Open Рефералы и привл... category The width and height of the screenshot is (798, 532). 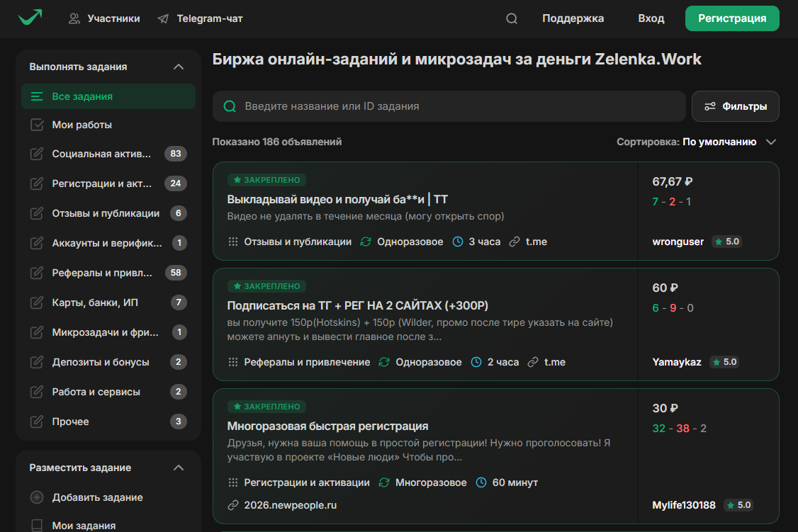point(108,273)
